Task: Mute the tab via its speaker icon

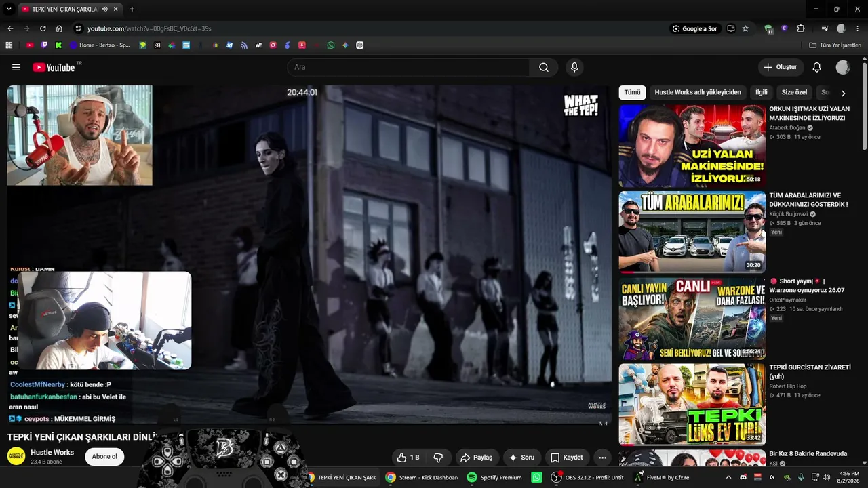Action: pyautogui.click(x=104, y=9)
